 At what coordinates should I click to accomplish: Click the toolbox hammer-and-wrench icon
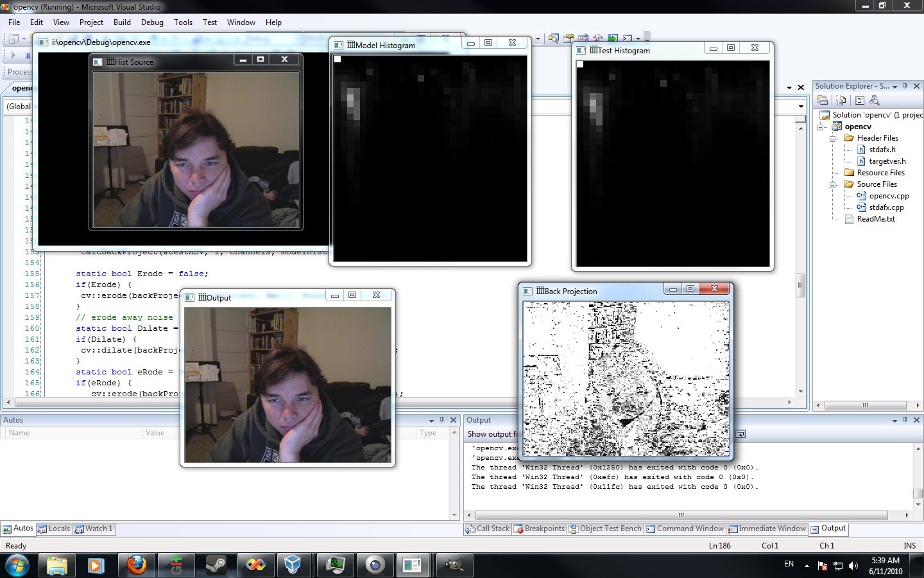(x=598, y=39)
